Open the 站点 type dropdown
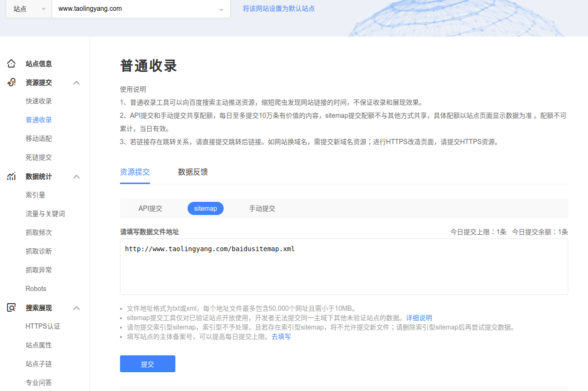Viewport: 588px width, 391px height. pos(29,9)
